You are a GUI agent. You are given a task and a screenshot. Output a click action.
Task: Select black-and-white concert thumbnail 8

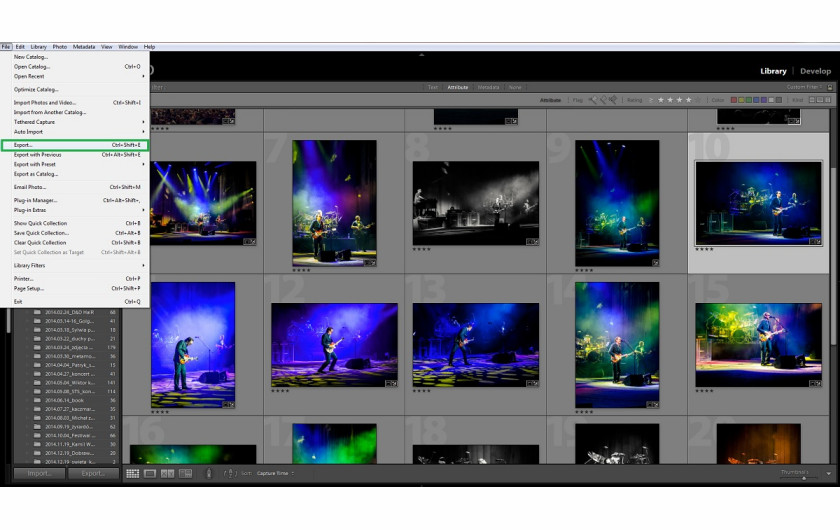476,203
